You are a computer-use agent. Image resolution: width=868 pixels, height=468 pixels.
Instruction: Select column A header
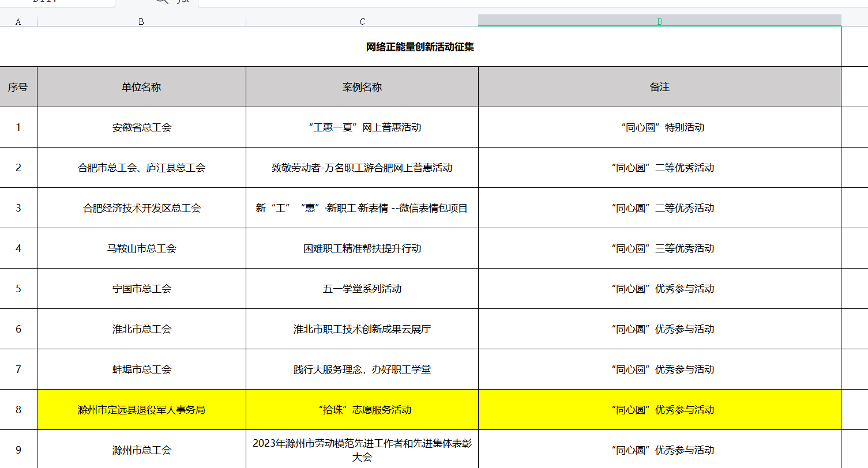click(18, 22)
